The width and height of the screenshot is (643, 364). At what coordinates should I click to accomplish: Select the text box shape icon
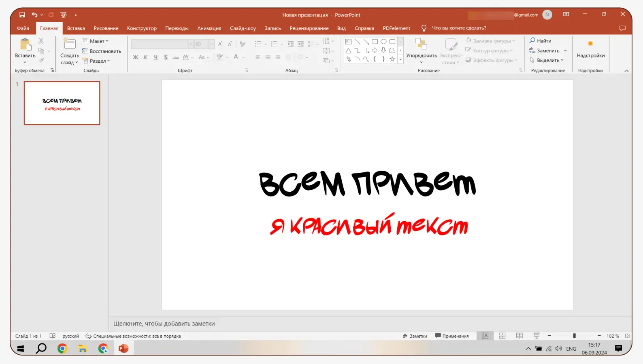pyautogui.click(x=348, y=41)
